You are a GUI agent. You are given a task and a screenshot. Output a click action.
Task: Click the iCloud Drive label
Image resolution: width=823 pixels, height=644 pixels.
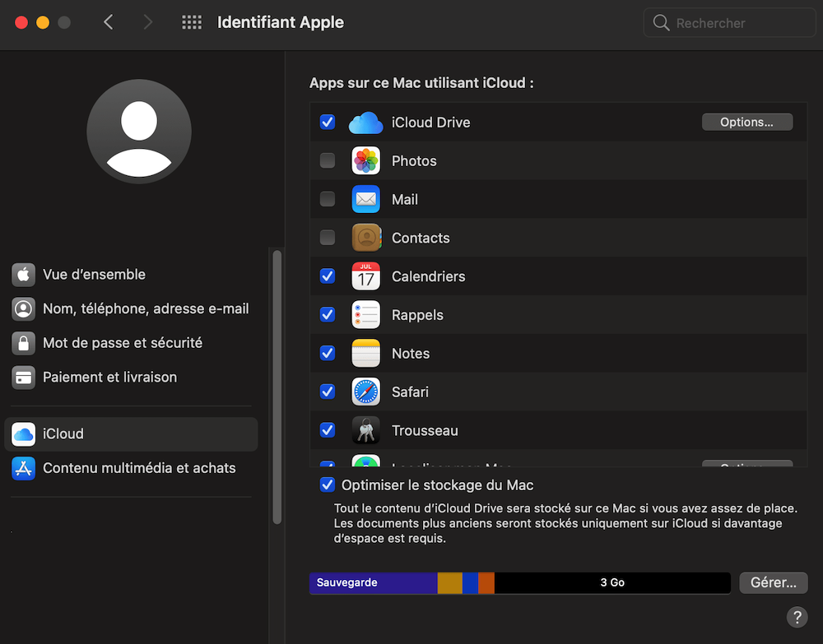tap(431, 123)
